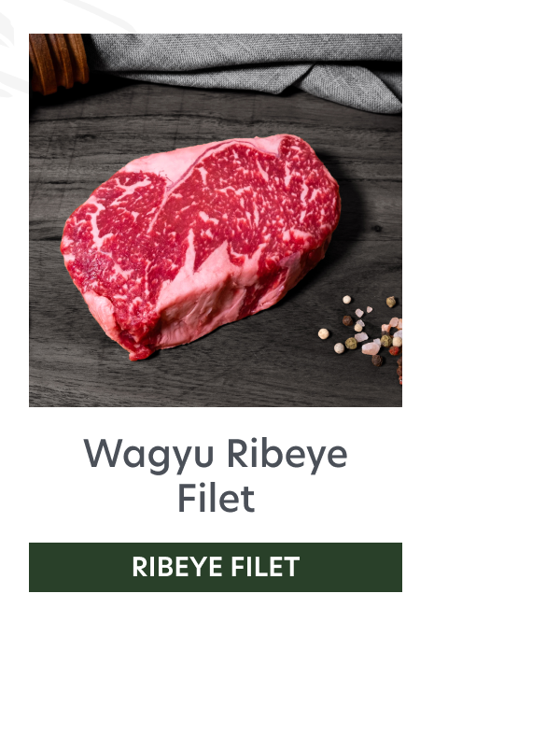Click the word "Filet" in product title
This screenshot has height=735, width=560.
216,499
